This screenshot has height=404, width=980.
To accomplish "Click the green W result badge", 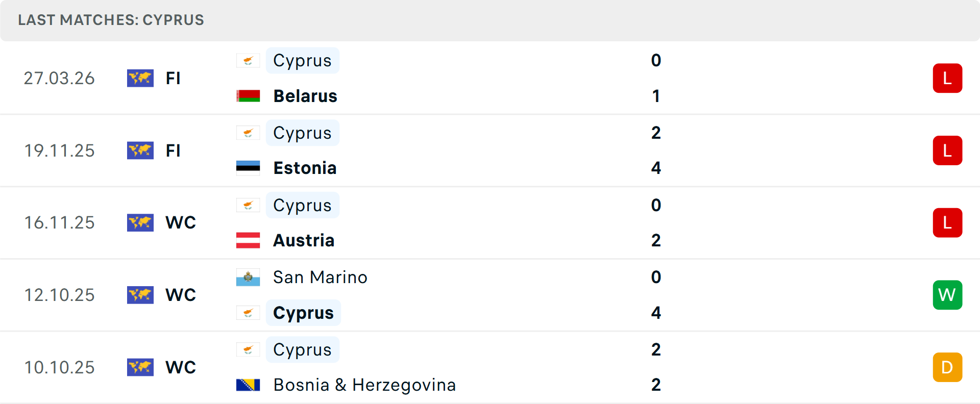I will [x=947, y=295].
